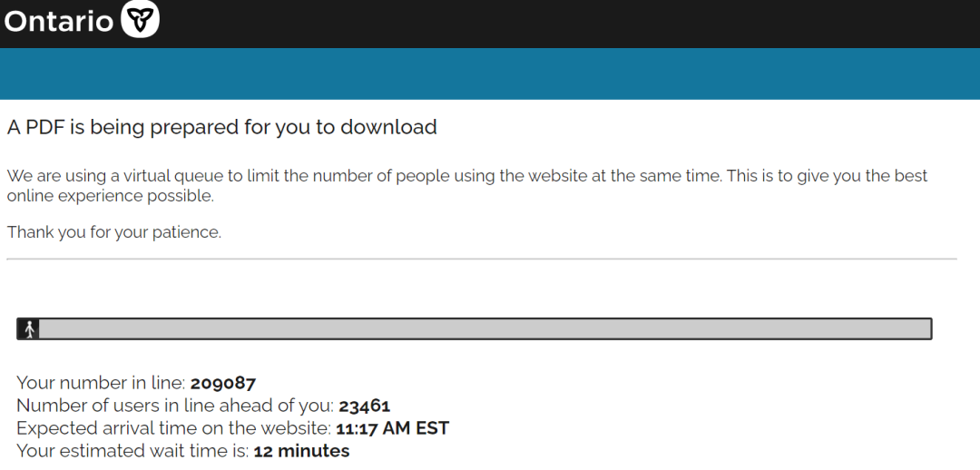Click the black Ontario header bar

tap(490, 24)
